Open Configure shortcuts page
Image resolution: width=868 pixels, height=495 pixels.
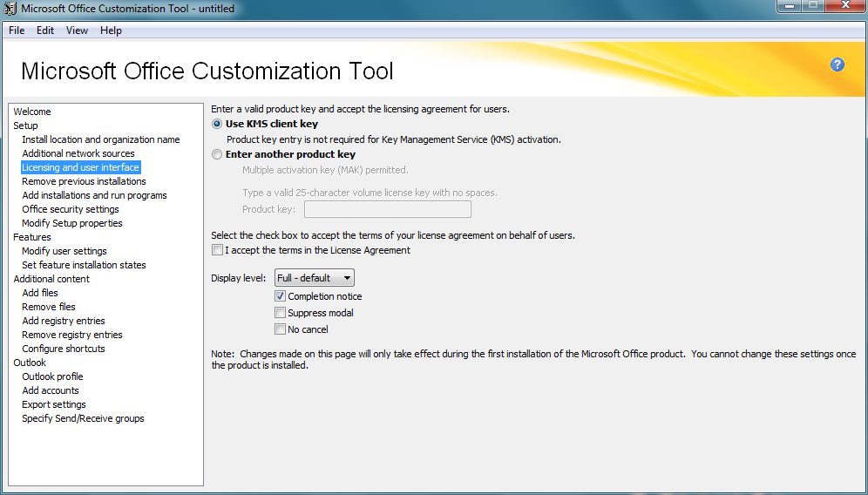point(63,349)
